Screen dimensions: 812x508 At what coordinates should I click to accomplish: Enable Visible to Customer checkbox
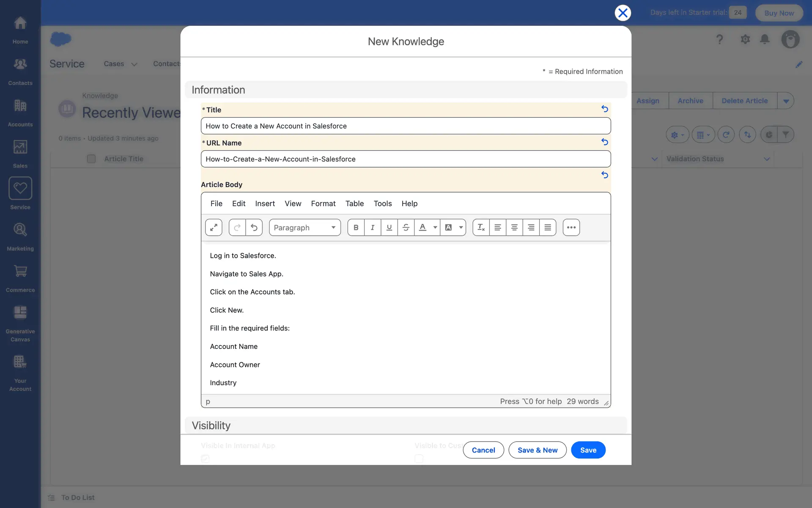[419, 458]
